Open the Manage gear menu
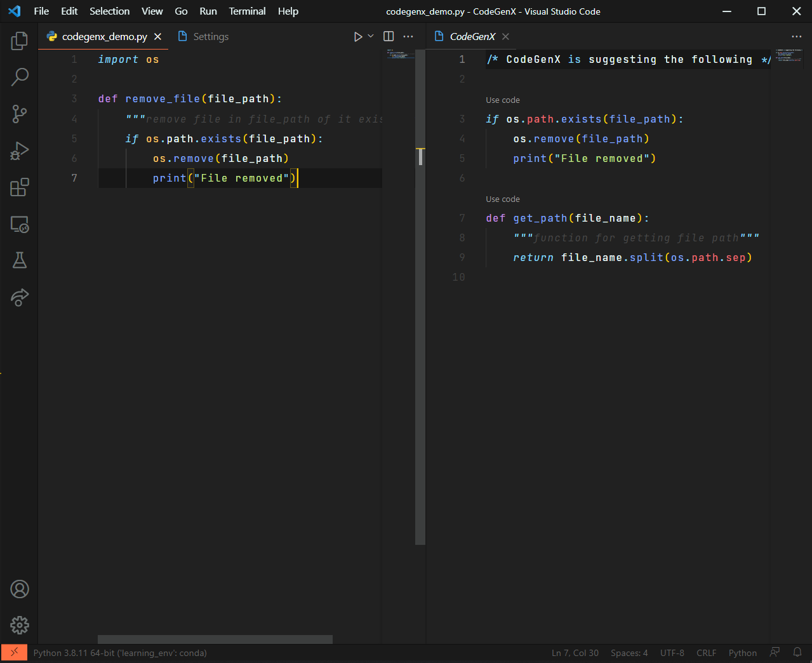The image size is (812, 663). pos(20,626)
